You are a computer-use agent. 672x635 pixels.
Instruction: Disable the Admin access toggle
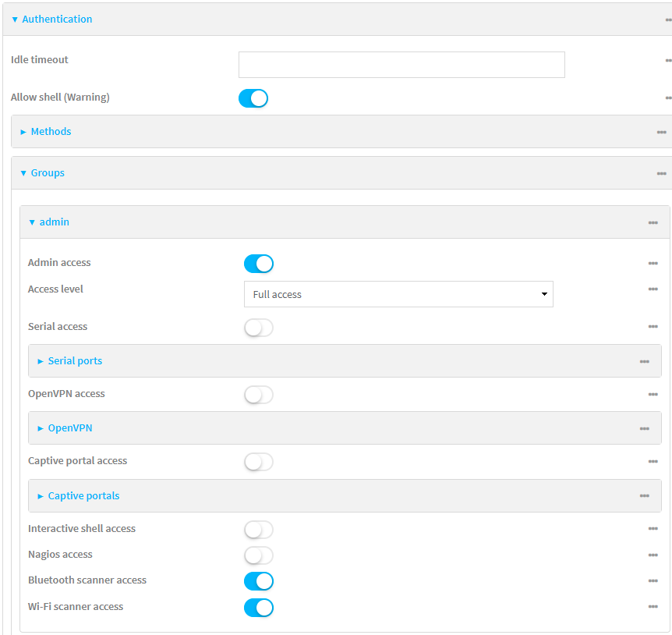coord(258,264)
